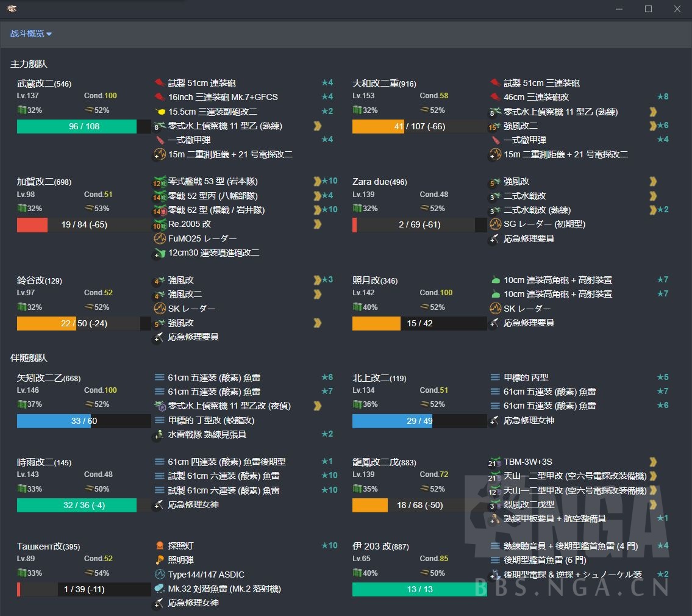Select the 甲標的 丙型 midget submarine icon on 北上改二
This screenshot has height=616, width=692.
point(494,377)
